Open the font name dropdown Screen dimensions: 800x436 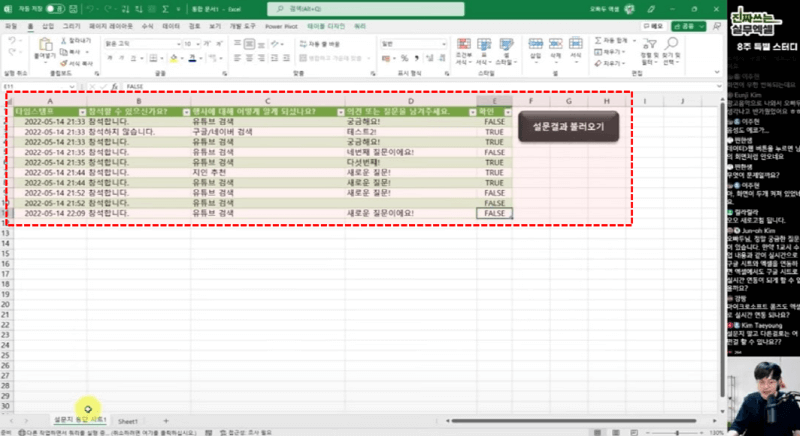pos(178,44)
